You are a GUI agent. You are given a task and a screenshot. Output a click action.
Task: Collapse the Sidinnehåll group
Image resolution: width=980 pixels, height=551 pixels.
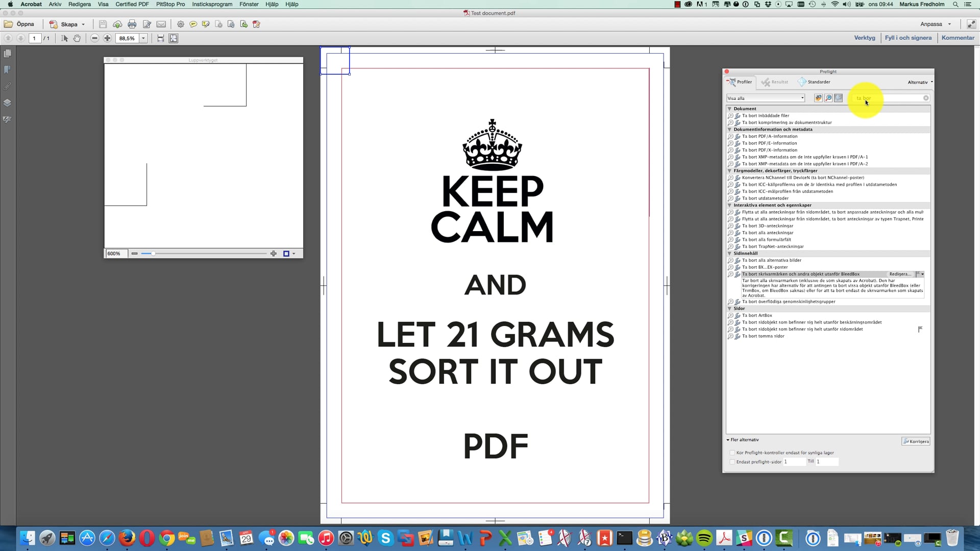pyautogui.click(x=729, y=254)
